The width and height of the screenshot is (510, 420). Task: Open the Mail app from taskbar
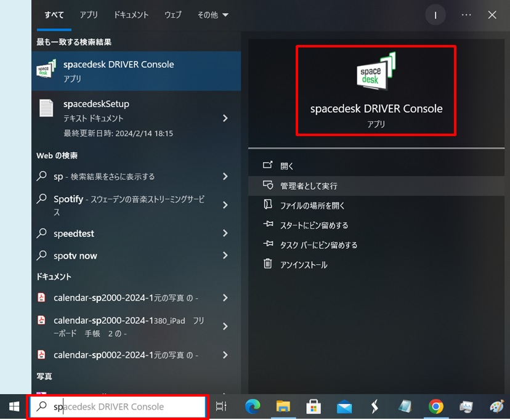[344, 407]
